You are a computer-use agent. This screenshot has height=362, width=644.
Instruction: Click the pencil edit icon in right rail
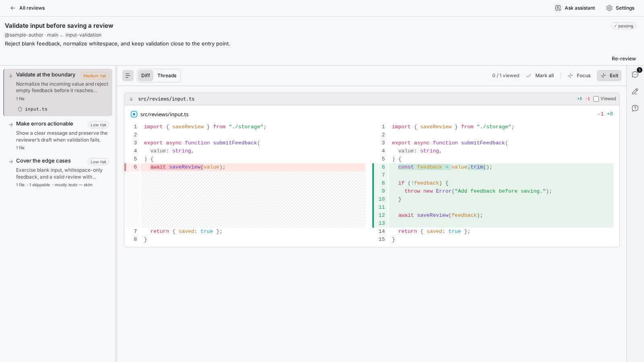pos(635,91)
